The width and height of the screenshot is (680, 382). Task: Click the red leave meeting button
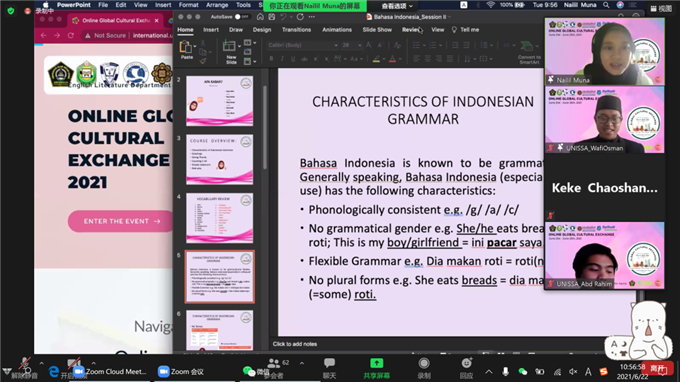[x=657, y=369]
